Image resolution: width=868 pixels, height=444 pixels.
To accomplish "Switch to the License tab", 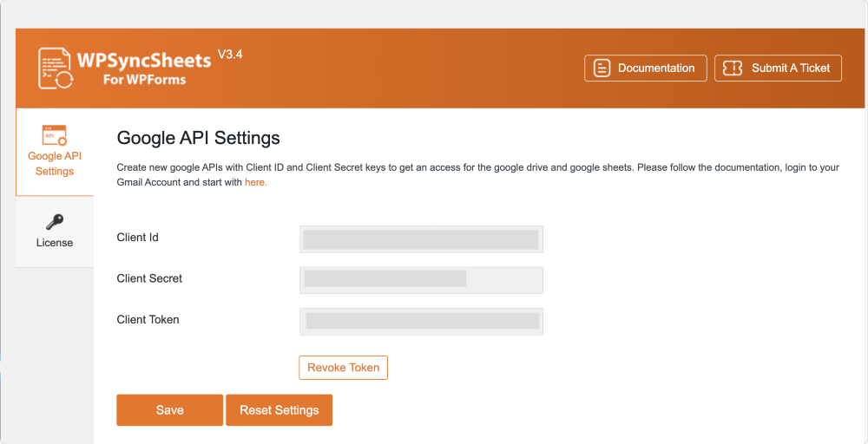I will [x=55, y=232].
